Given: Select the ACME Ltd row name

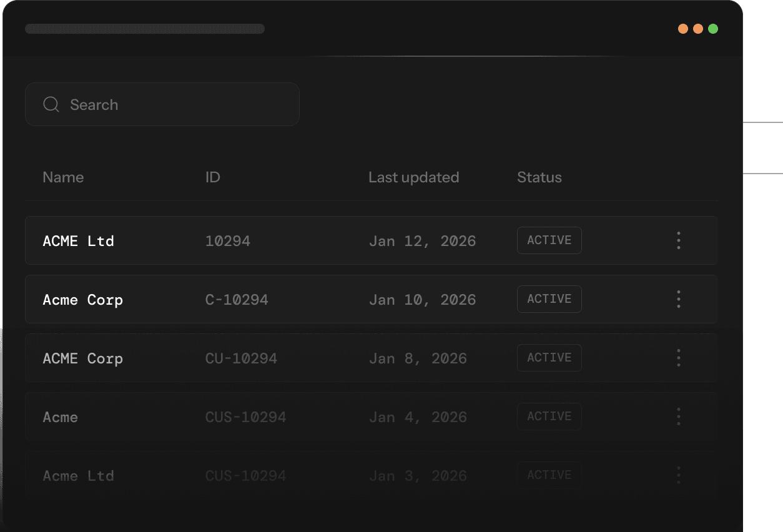Looking at the screenshot, I should (x=78, y=241).
